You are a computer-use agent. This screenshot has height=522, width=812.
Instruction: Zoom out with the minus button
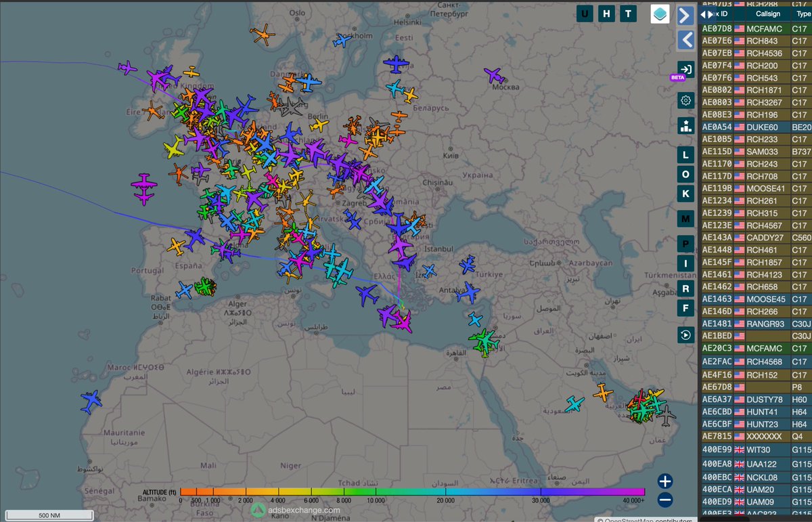pyautogui.click(x=665, y=500)
